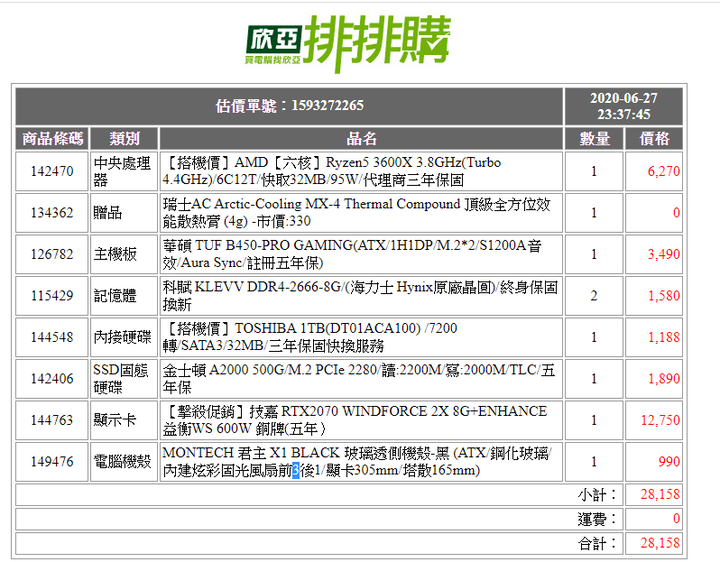Screen dimensions: 720x562
Task: Select quotation number 1593272265 heading
Action: pyautogui.click(x=289, y=106)
